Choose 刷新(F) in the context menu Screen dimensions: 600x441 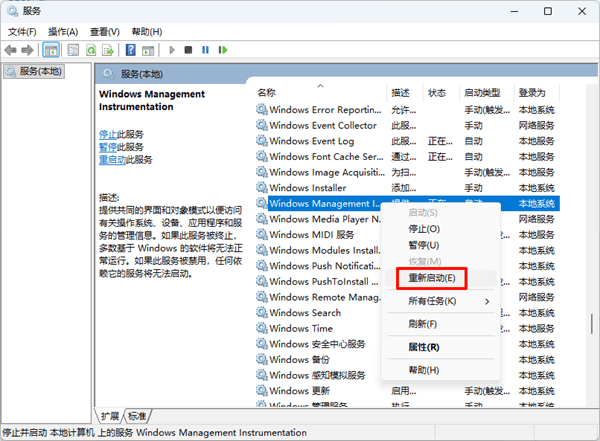pos(441,324)
